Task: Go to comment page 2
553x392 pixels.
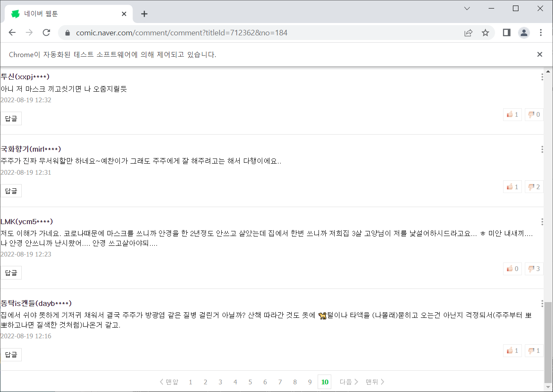Action: [206, 382]
